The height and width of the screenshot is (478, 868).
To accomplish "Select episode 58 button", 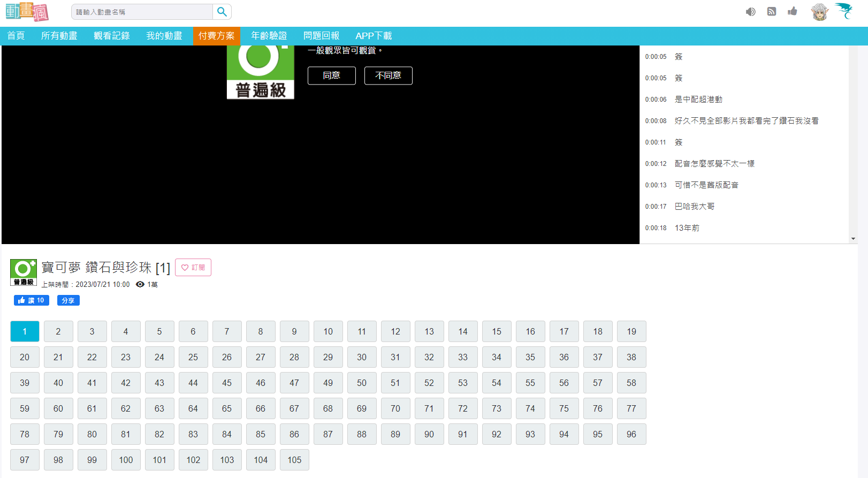I will (x=631, y=383).
